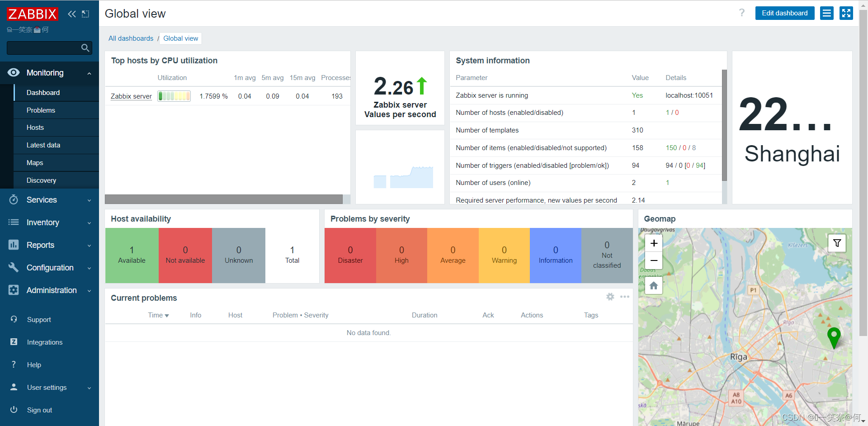Image resolution: width=868 pixels, height=426 pixels.
Task: Click the search magnifier icon
Action: click(x=85, y=48)
